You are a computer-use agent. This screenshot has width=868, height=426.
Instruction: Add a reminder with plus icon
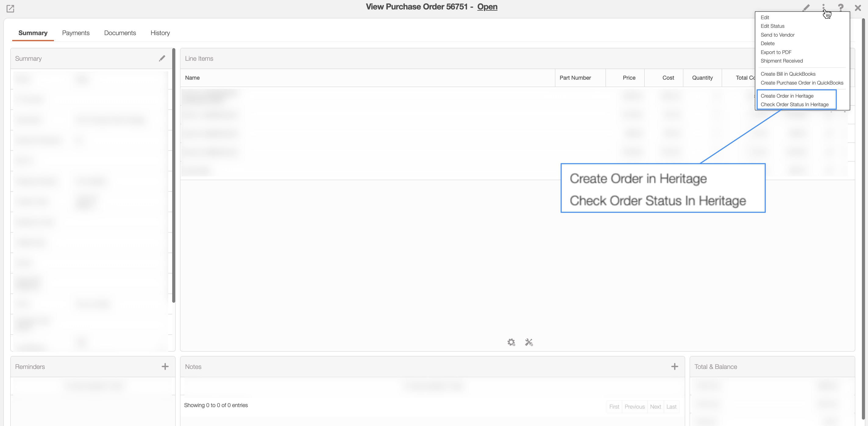(x=165, y=366)
